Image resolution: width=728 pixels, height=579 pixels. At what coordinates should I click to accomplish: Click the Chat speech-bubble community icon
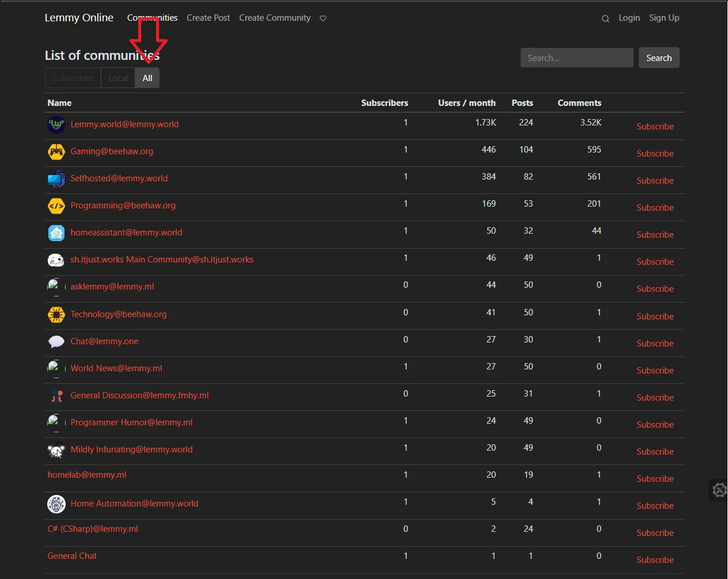[x=56, y=341]
